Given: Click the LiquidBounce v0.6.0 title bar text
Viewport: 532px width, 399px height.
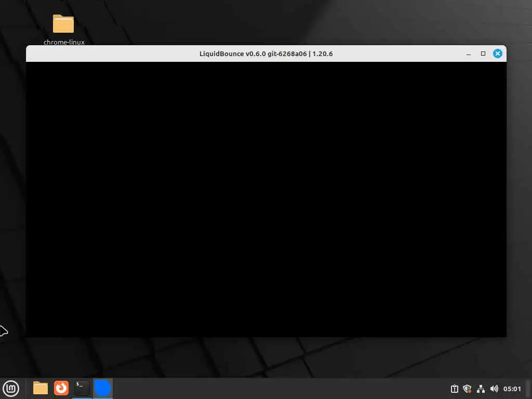Looking at the screenshot, I should (x=266, y=54).
